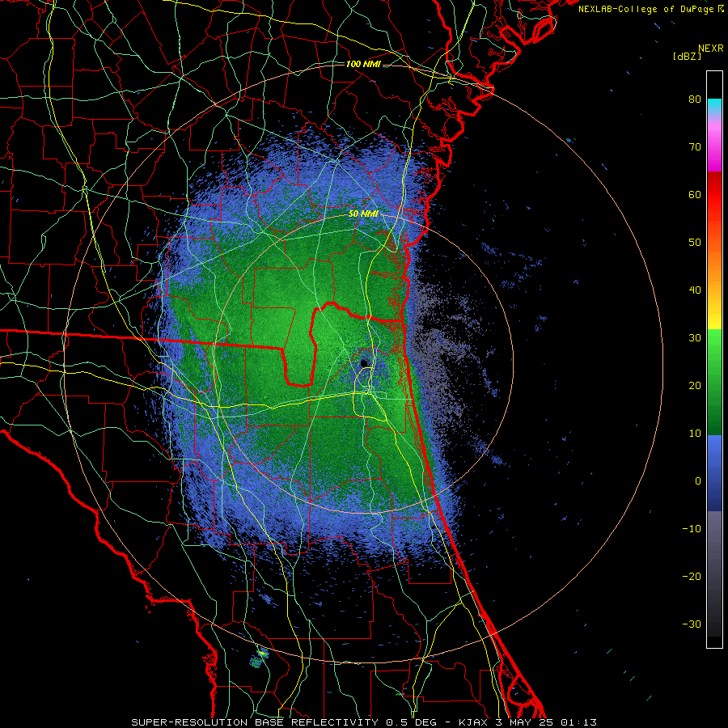Screen dimensions: 728x728
Task: Click the -30 value on the dBZ scale
Action: [692, 624]
